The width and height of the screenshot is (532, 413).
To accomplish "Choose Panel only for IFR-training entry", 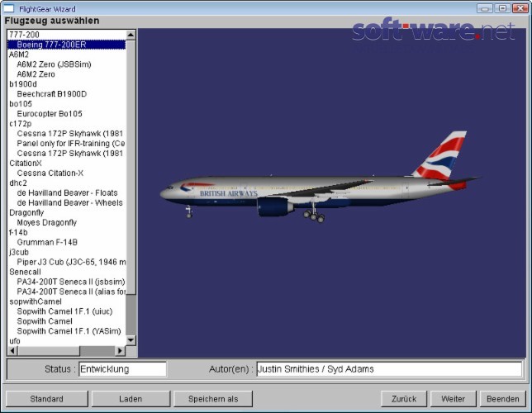I will [x=66, y=143].
